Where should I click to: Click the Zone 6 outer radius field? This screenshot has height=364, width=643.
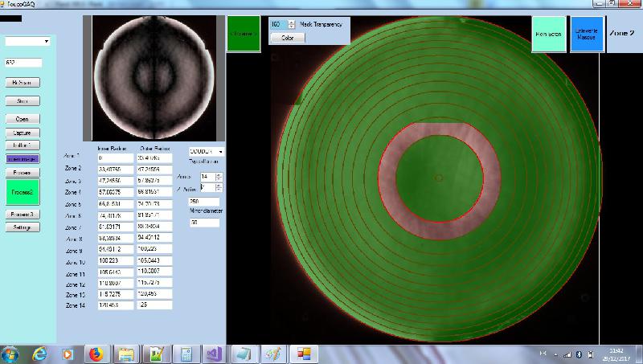(x=154, y=215)
